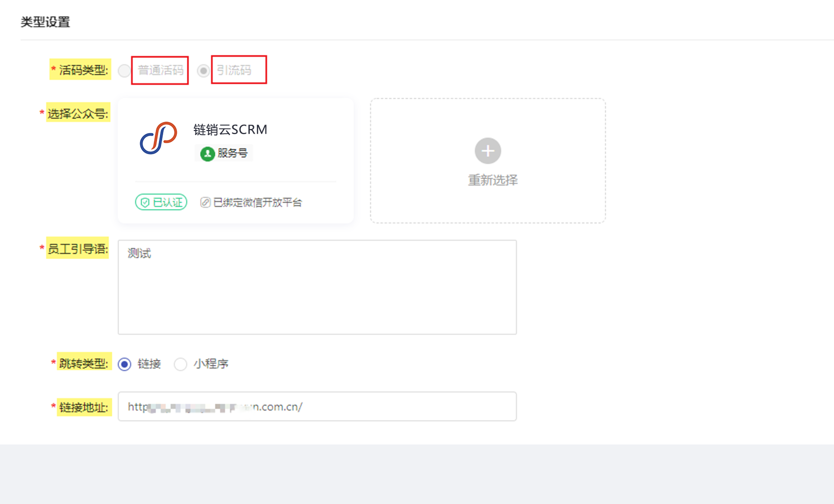The image size is (834, 504).
Task: Click the 服务号 tag label
Action: [224, 153]
